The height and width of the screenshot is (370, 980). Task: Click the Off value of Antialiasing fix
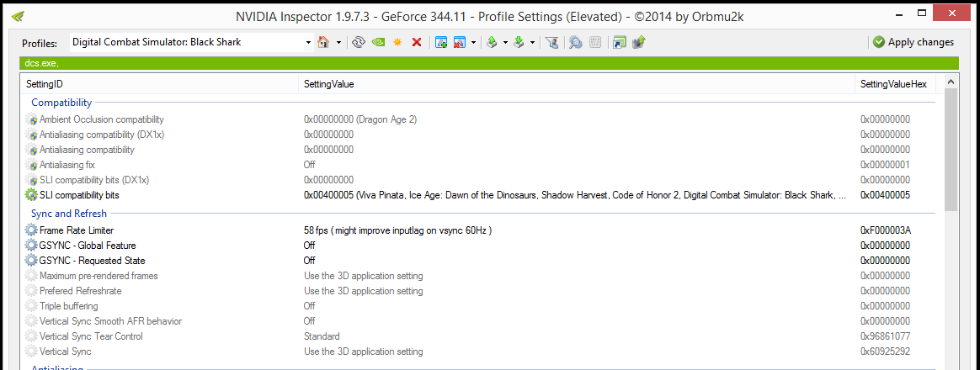[309, 165]
